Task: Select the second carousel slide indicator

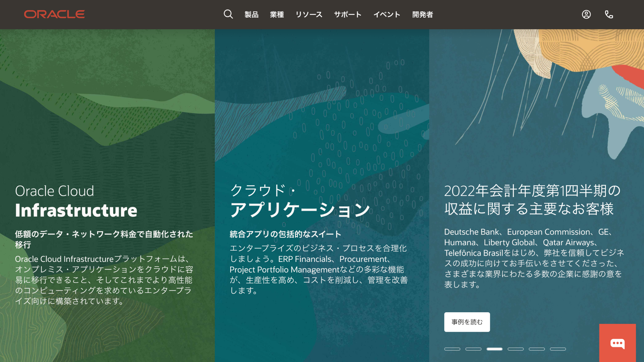Action: click(473, 349)
